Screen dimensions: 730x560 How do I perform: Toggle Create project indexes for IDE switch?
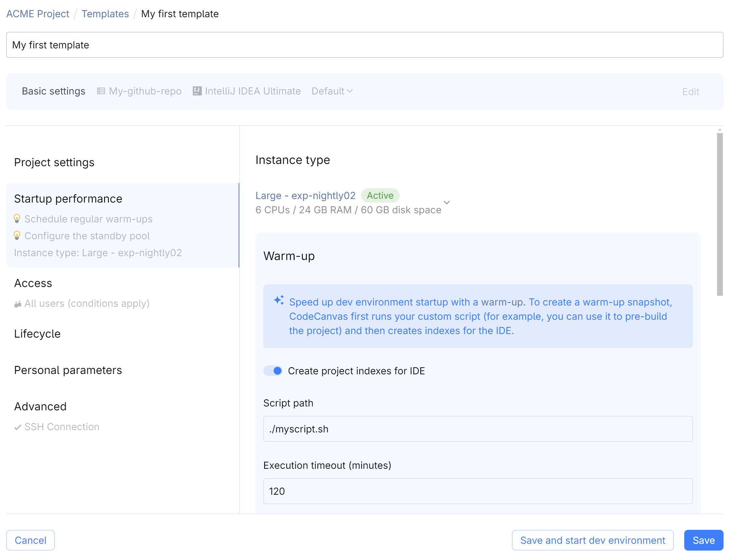point(273,371)
